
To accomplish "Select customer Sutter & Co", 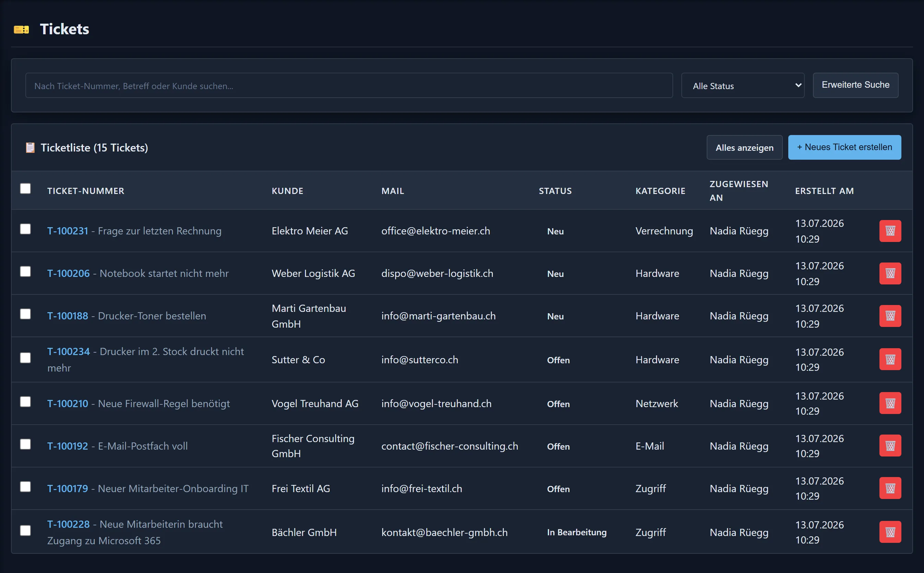I will click(298, 359).
